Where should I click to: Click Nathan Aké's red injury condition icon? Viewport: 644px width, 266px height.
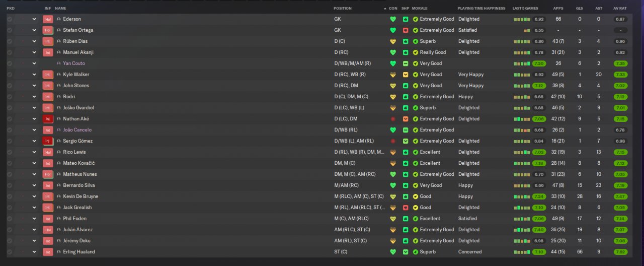[x=393, y=119]
